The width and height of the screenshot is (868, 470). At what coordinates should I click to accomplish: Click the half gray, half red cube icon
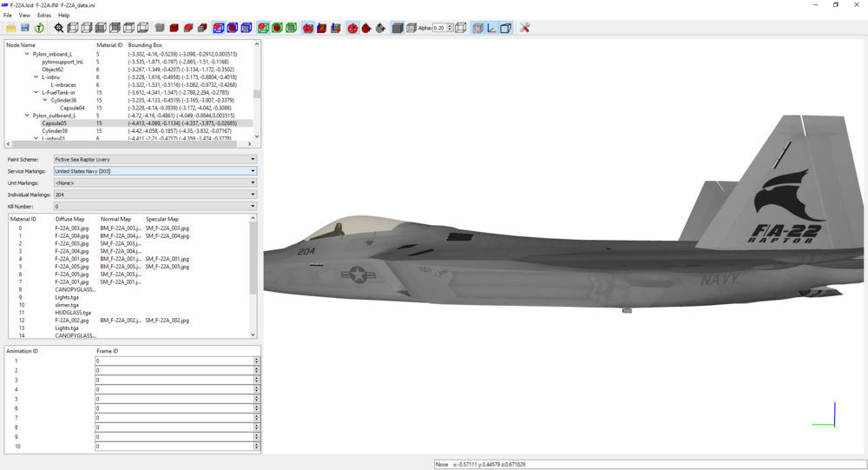pos(202,28)
